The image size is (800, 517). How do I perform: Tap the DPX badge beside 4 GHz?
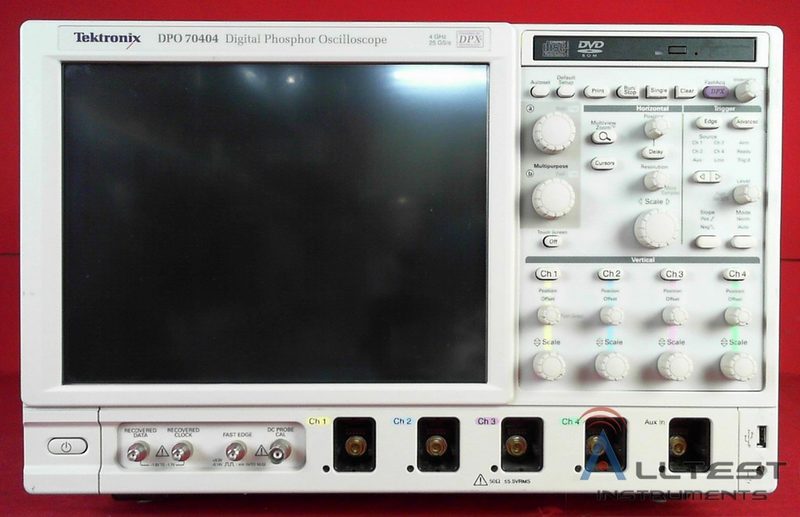pyautogui.click(x=470, y=39)
